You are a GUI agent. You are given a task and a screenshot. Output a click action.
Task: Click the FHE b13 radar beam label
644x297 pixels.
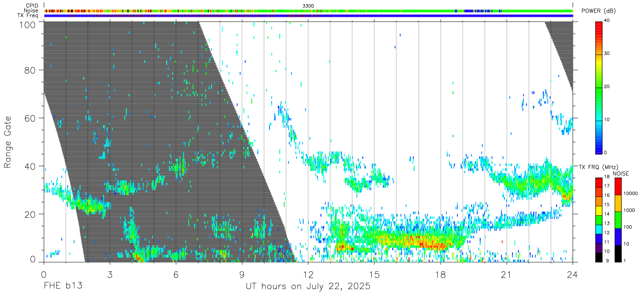point(62,287)
